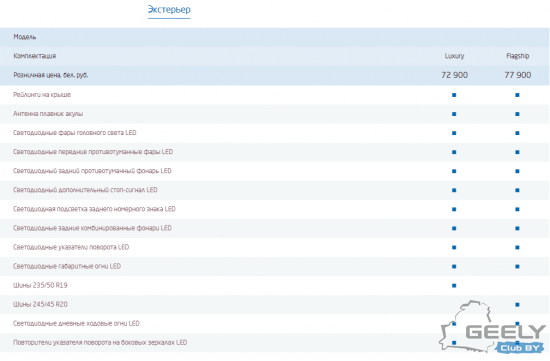Select the Модель header row label
The height and width of the screenshot is (361, 550).
25,37
